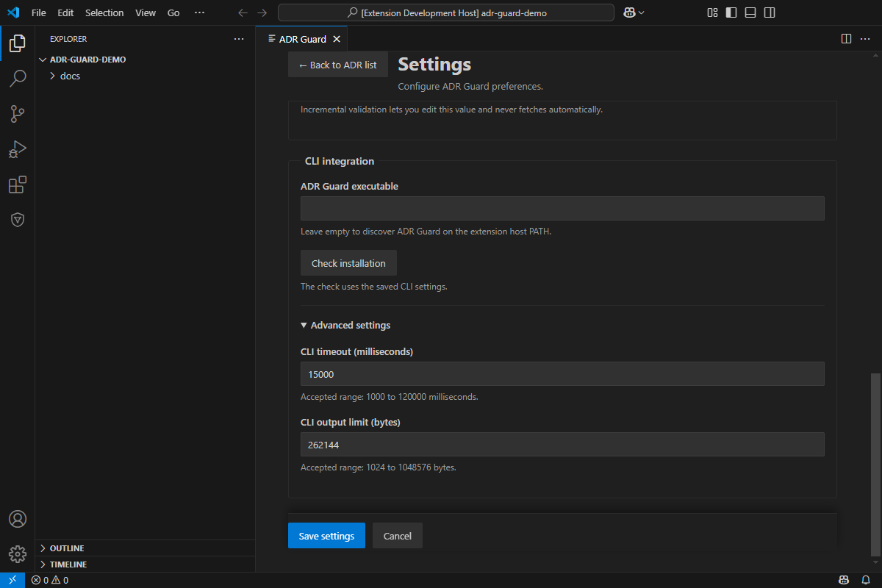Open notifications bell in status bar
Screen dimensions: 882x588
[x=866, y=580]
